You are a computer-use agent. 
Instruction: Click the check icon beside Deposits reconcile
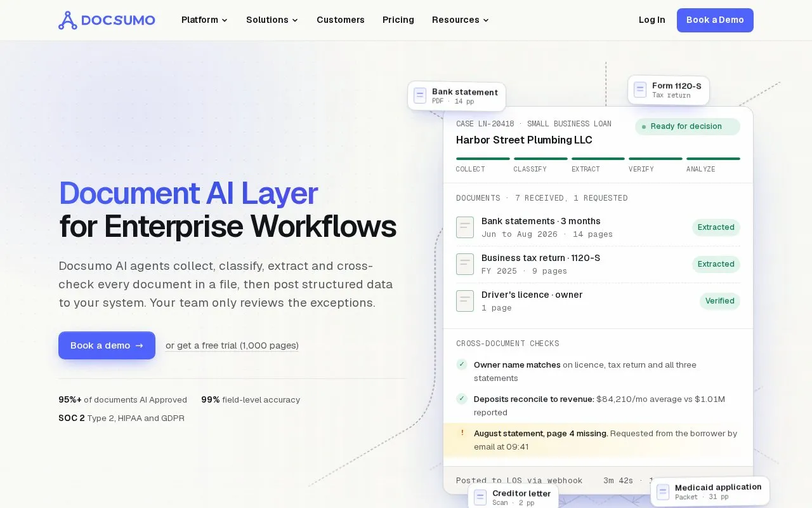click(x=462, y=399)
